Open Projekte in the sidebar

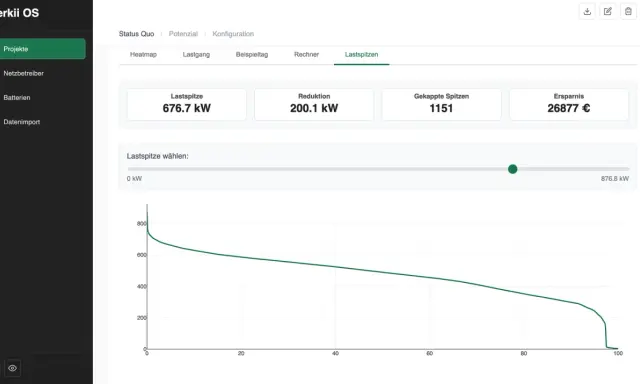42,49
